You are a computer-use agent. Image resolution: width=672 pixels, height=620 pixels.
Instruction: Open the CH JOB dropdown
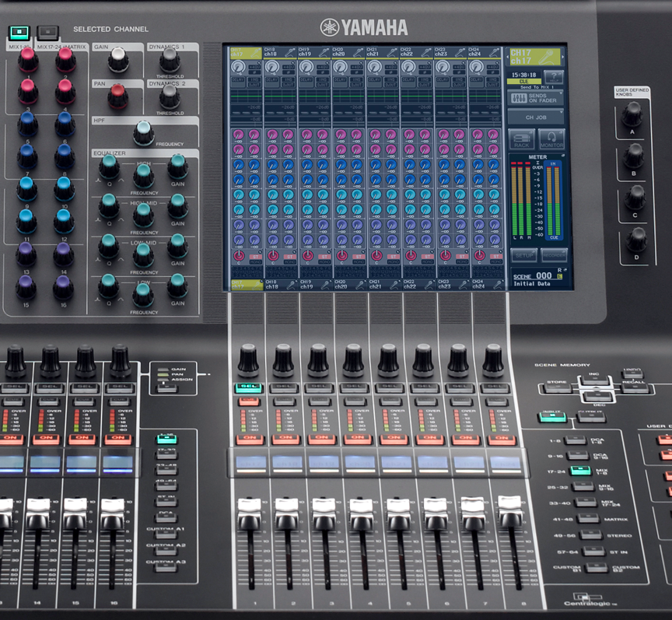[x=535, y=116]
